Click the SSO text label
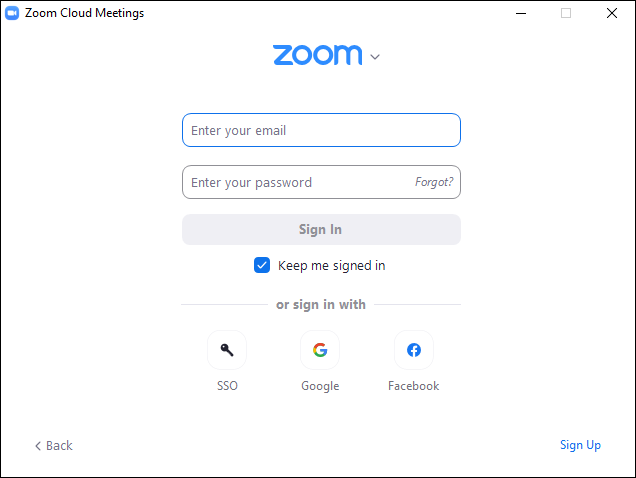 click(x=227, y=385)
